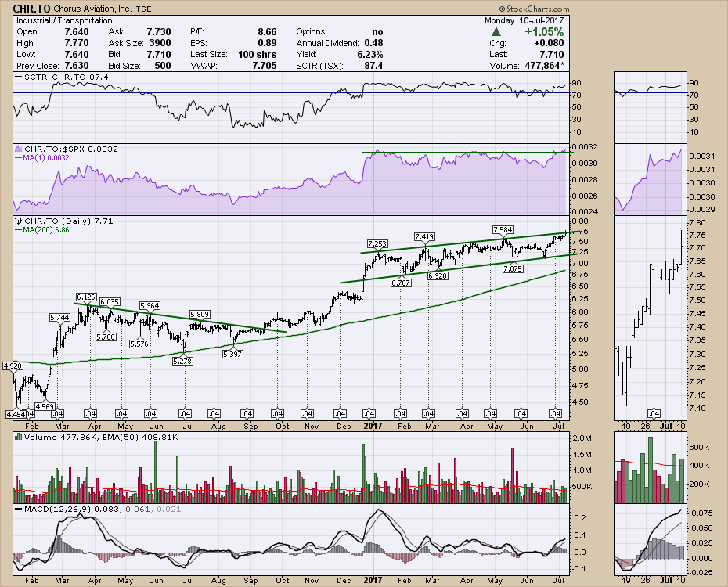This screenshot has height=587, width=728.
Task: Click the Prev Close value 7.630
Action: click(77, 66)
